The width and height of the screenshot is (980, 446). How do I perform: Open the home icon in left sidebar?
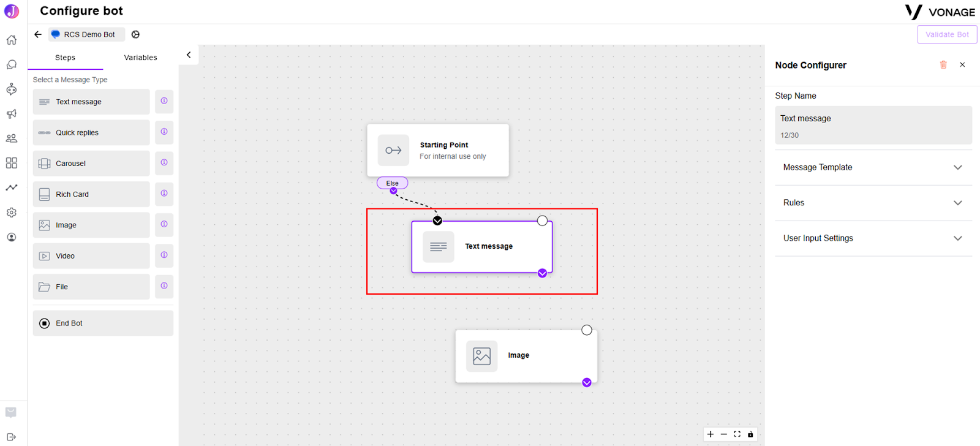[12, 40]
